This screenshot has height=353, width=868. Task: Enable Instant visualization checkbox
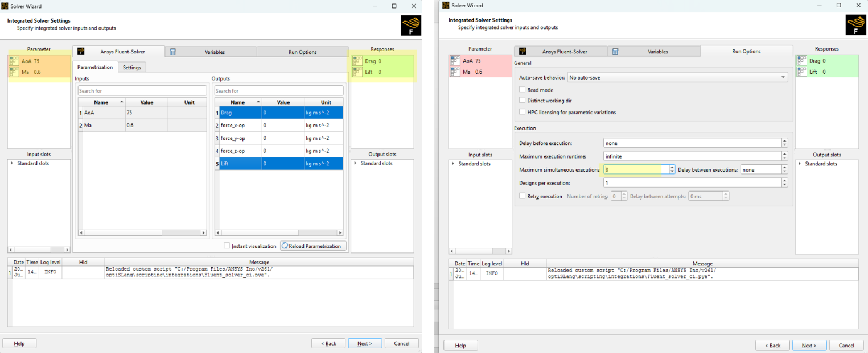coord(227,246)
